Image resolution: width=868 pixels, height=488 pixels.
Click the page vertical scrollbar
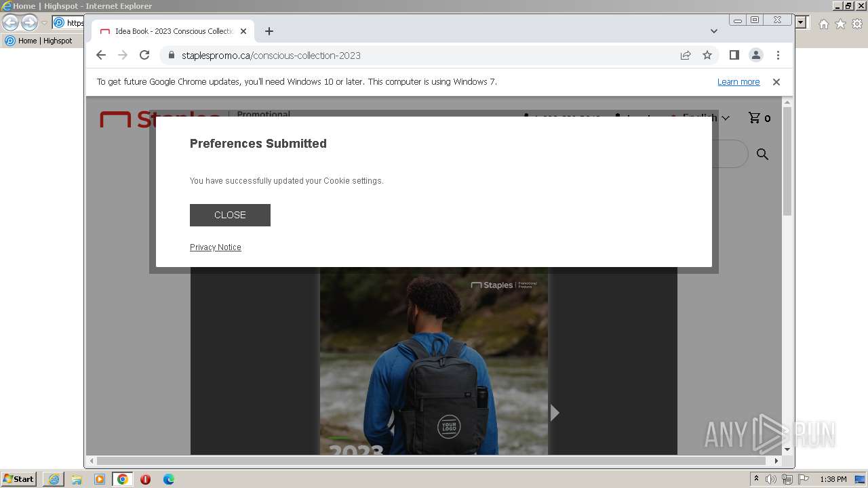coord(787,161)
